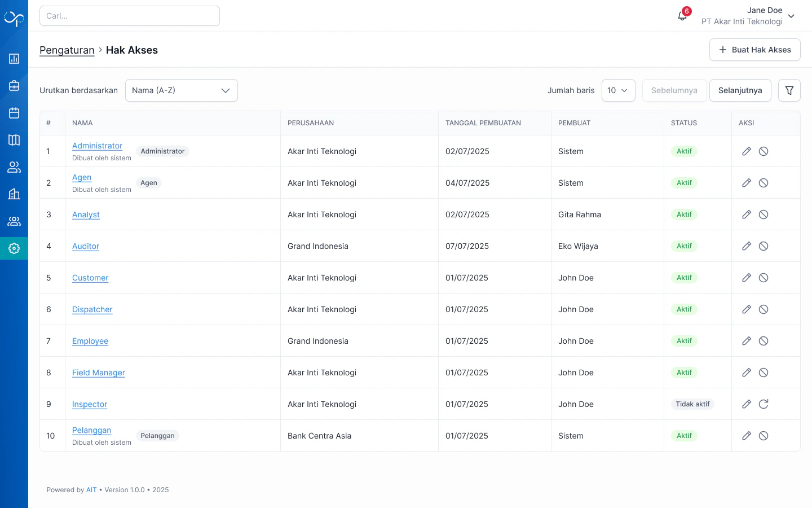Open the table filter funnel button

(x=789, y=90)
